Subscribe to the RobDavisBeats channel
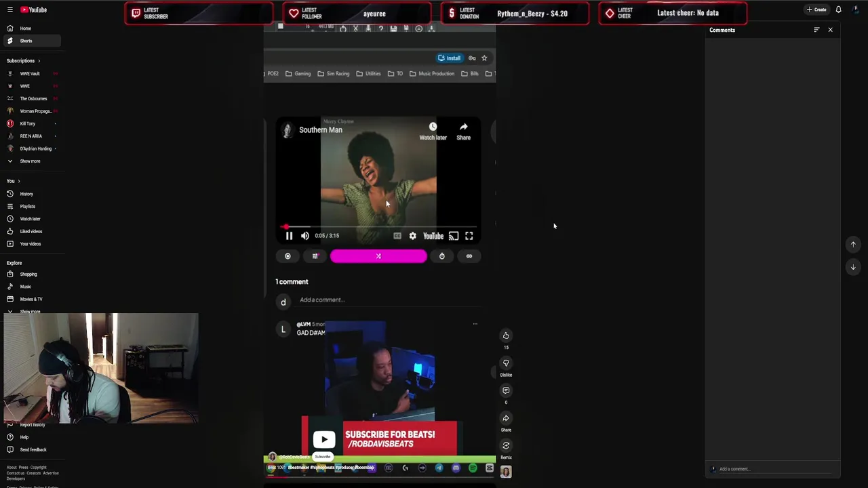The height and width of the screenshot is (488, 868). pos(323,457)
